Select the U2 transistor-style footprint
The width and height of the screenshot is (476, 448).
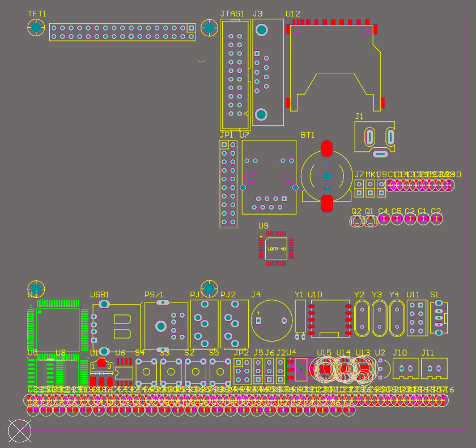pos(383,369)
